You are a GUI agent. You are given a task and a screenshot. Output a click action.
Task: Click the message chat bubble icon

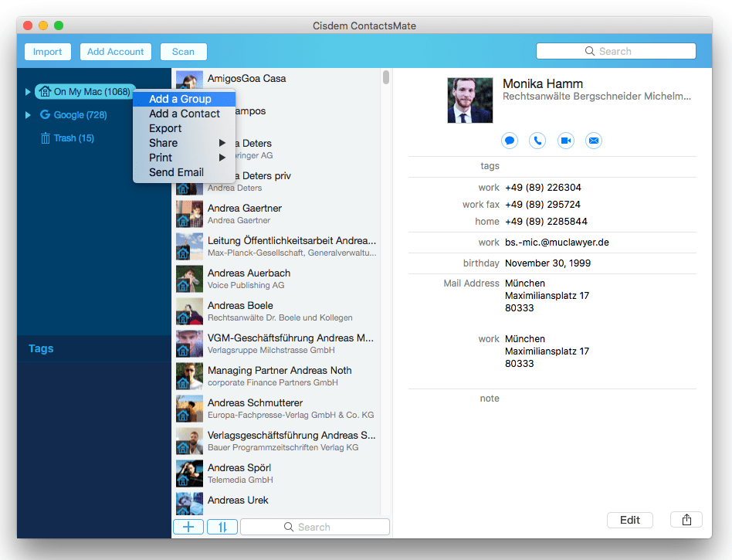click(510, 141)
